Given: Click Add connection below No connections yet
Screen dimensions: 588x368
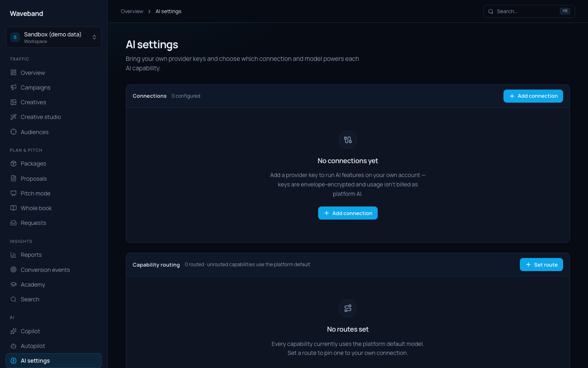Looking at the screenshot, I should 348,213.
